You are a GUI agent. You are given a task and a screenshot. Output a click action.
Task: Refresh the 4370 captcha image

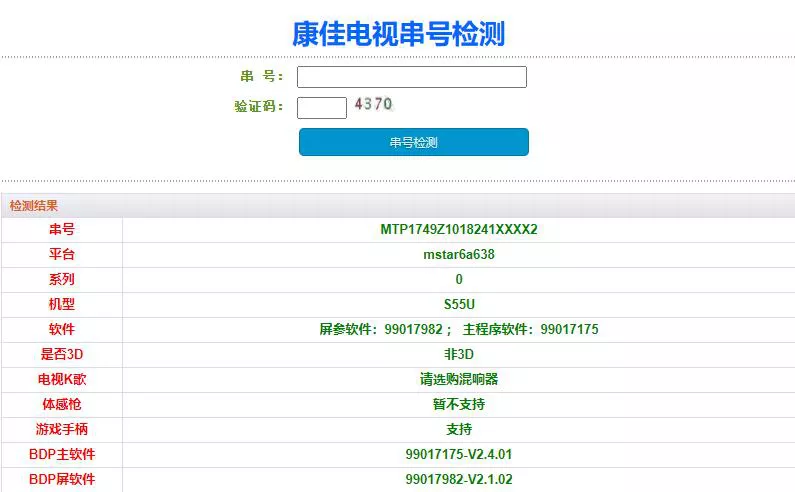(x=374, y=104)
